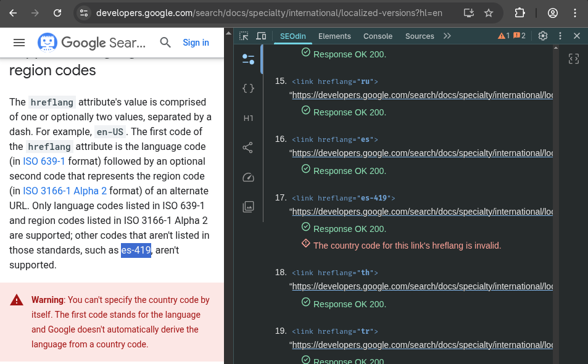The image size is (588, 364).
Task: Open the ISO 3166-1 Alpha 2 link
Action: coord(65,191)
